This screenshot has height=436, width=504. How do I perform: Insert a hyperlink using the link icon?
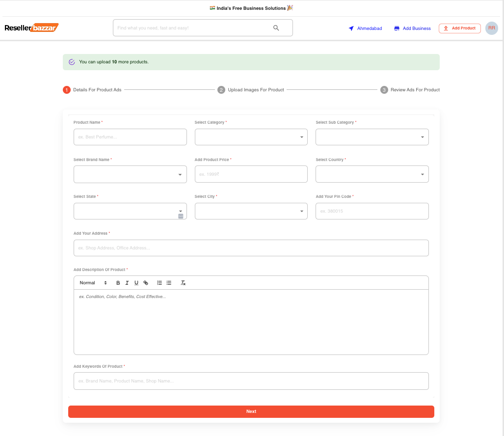pos(145,283)
